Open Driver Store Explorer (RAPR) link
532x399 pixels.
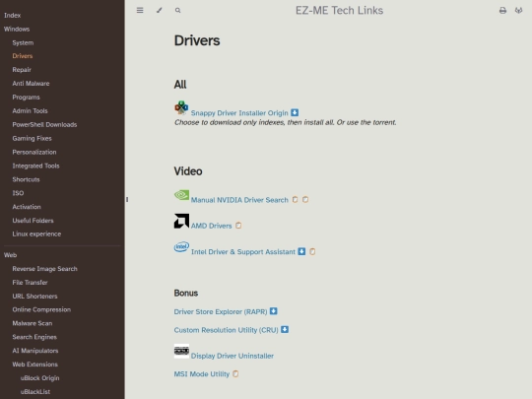(x=221, y=311)
